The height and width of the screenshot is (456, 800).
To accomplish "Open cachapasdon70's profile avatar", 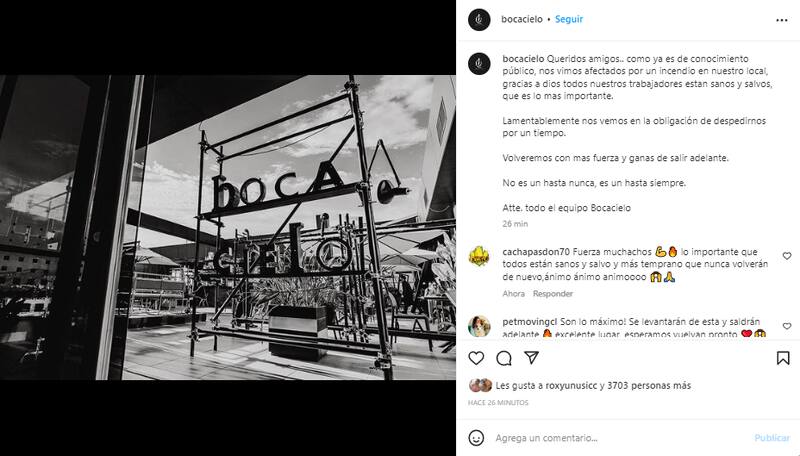I will 479,256.
